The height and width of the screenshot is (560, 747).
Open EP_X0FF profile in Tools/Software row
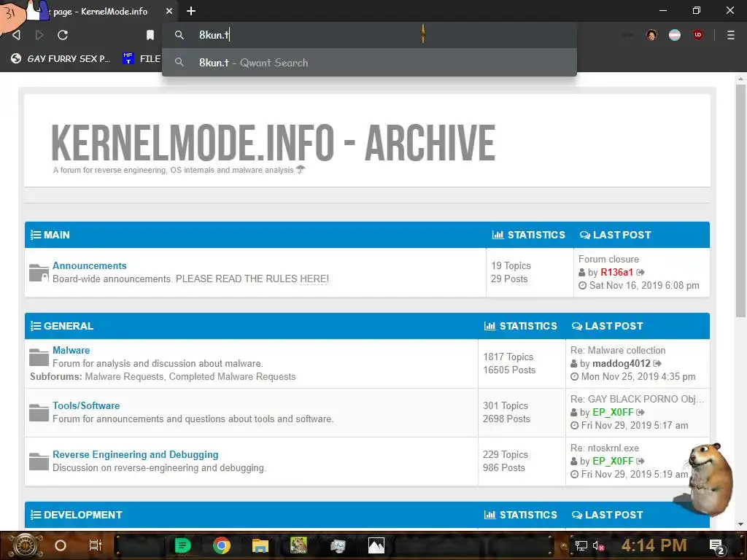pos(613,413)
